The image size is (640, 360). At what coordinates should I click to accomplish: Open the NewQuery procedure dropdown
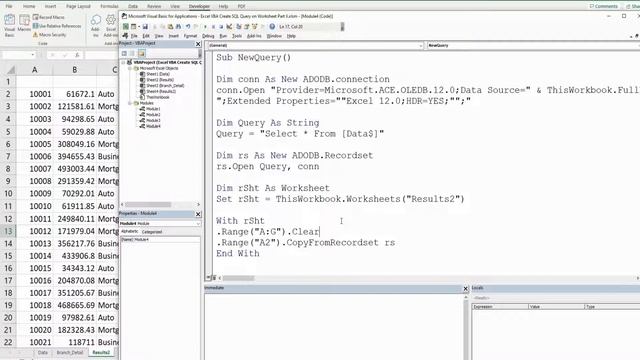pyautogui.click(x=532, y=46)
